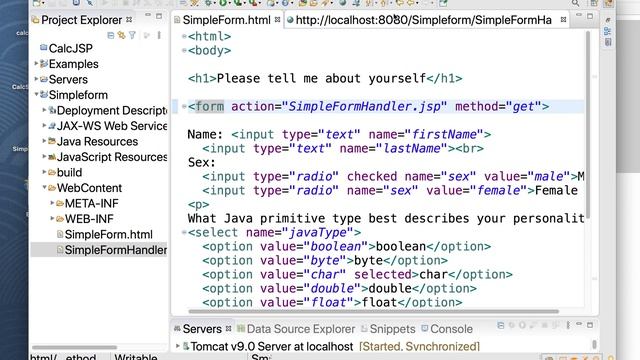Expand the build folder
640x360 pixels.
pos(44,172)
